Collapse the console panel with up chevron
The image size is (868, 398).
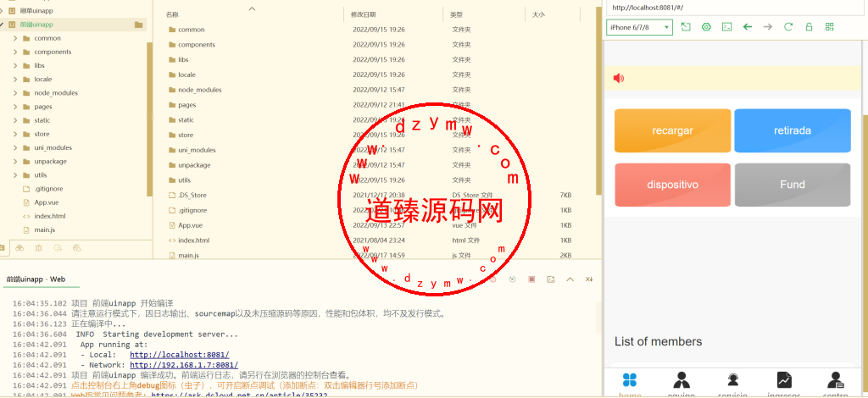(570, 279)
